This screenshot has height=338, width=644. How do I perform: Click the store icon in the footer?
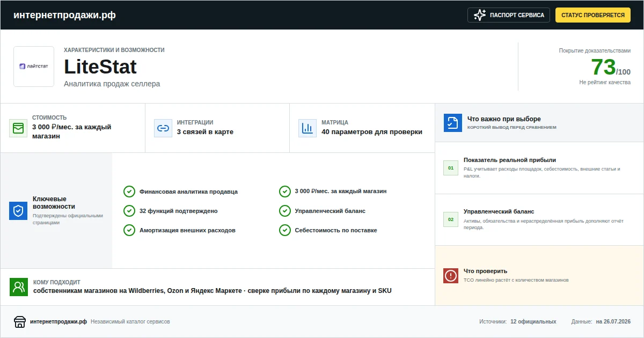pyautogui.click(x=19, y=322)
